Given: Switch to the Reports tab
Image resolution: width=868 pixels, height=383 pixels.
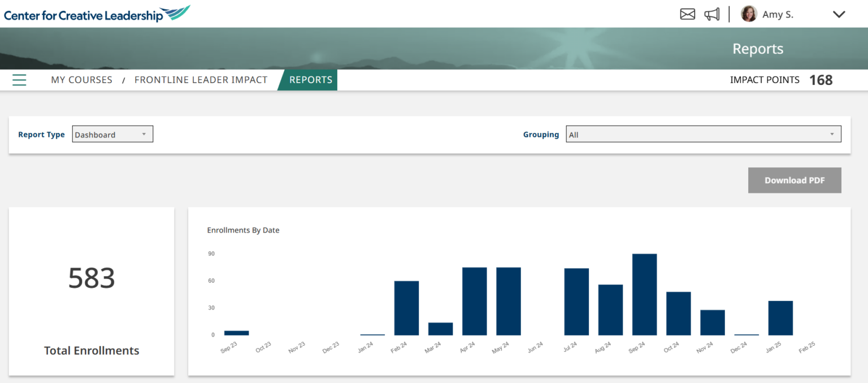Looking at the screenshot, I should coord(310,80).
